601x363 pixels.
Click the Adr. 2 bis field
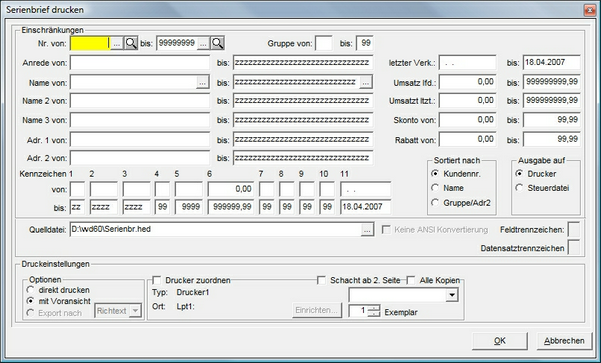(303, 158)
